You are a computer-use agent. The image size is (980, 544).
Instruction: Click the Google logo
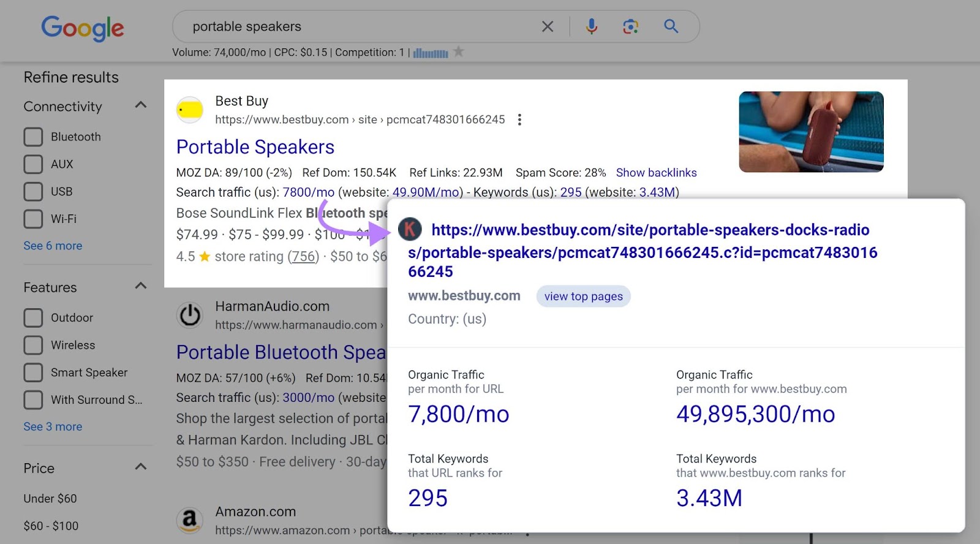point(83,28)
